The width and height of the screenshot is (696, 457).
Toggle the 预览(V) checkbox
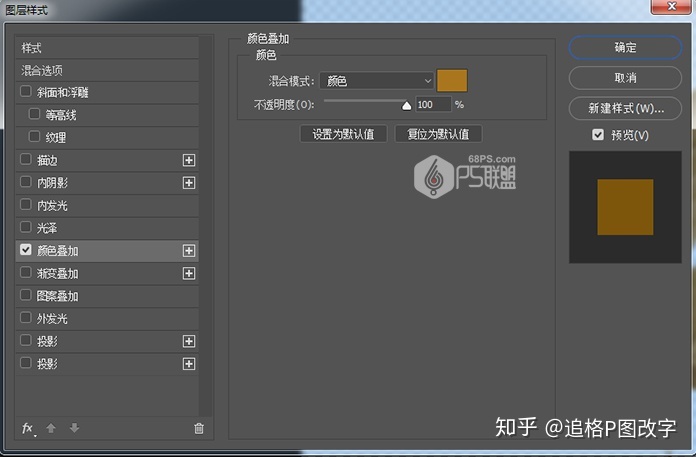click(598, 134)
